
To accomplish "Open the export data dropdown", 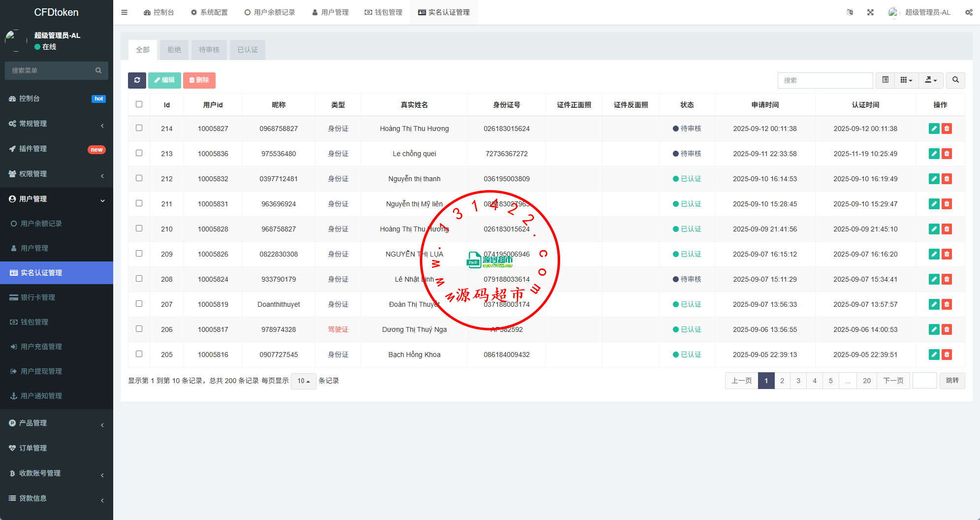I will tap(930, 80).
